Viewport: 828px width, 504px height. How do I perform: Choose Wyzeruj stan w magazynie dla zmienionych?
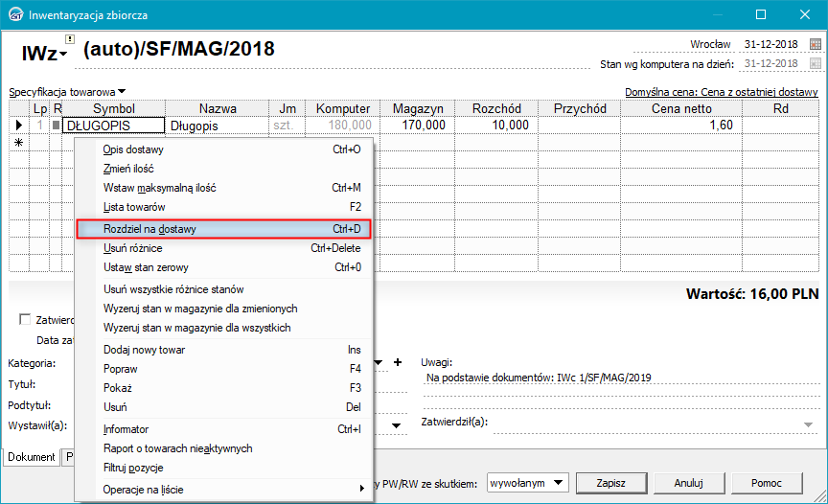[224, 309]
